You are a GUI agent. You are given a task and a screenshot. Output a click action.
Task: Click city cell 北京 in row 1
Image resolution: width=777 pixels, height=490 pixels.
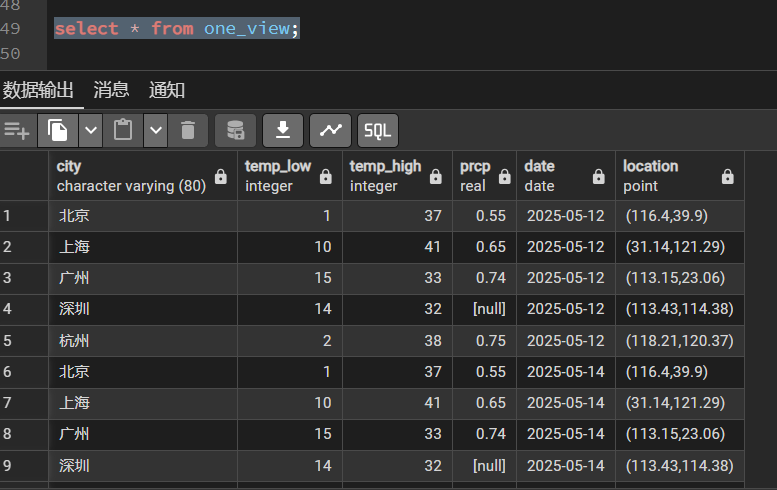point(143,216)
